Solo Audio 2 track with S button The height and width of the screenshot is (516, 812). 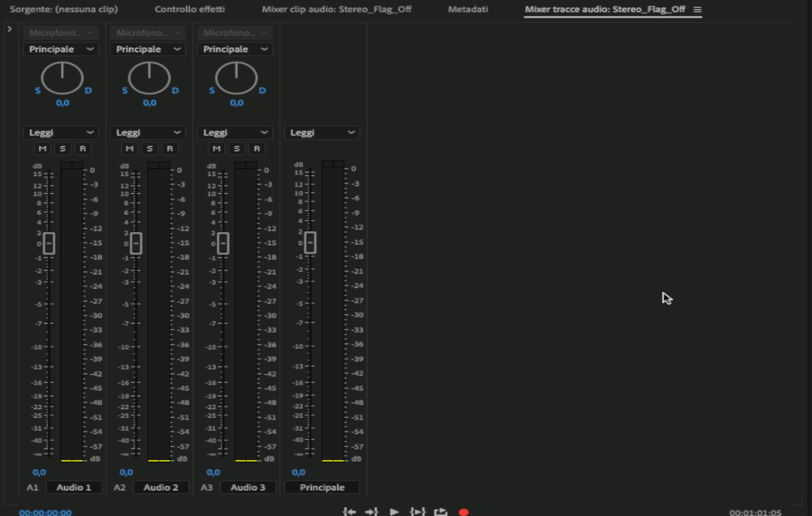pos(149,148)
